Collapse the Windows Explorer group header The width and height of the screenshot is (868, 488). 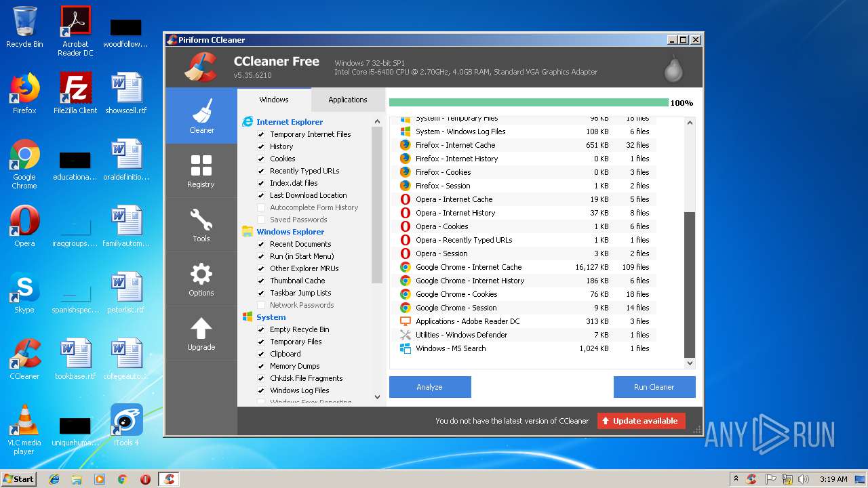290,232
